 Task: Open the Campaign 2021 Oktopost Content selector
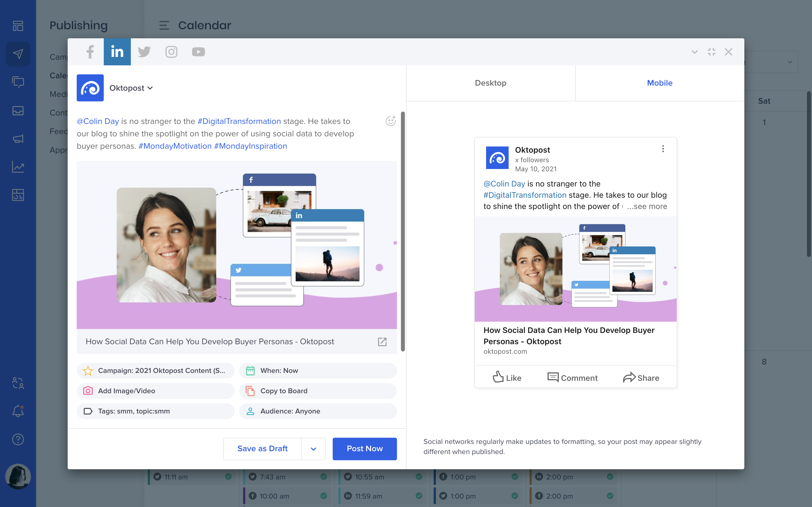(155, 370)
